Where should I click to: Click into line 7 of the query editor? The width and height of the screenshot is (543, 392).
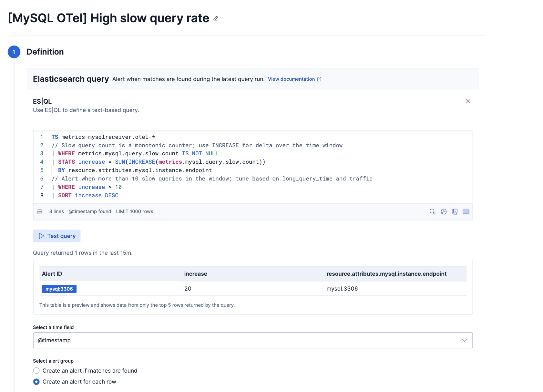tap(87, 187)
